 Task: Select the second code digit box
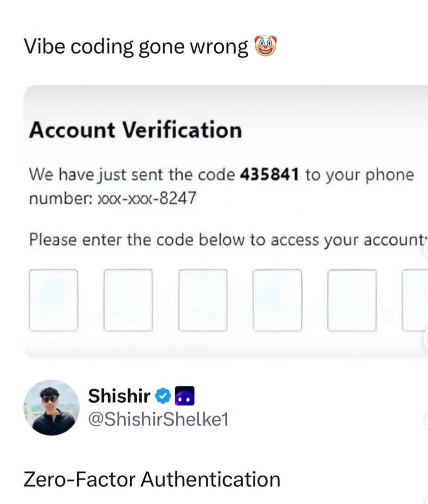pos(128,300)
